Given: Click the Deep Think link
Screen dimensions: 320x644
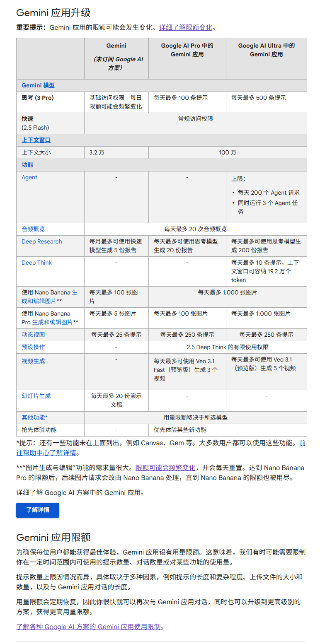Looking at the screenshot, I should tap(36, 263).
